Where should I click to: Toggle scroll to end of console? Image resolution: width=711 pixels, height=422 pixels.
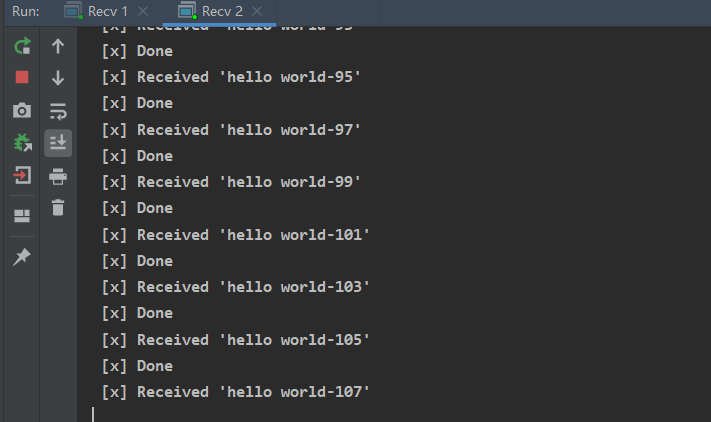(x=58, y=143)
